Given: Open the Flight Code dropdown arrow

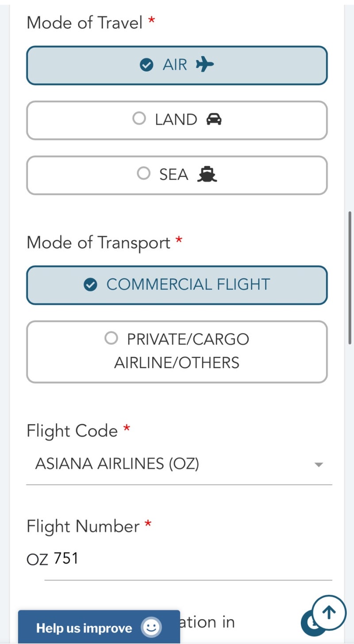Looking at the screenshot, I should pos(319,465).
